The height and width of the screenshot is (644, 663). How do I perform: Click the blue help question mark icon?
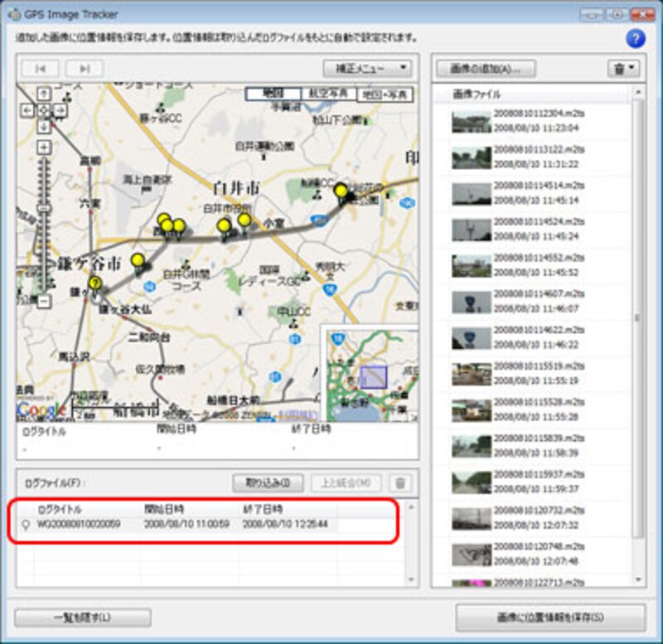(x=636, y=39)
